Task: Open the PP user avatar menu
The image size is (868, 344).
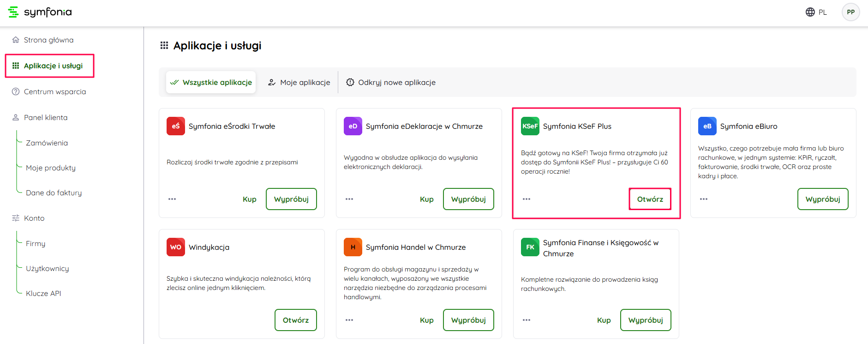Action: point(850,12)
